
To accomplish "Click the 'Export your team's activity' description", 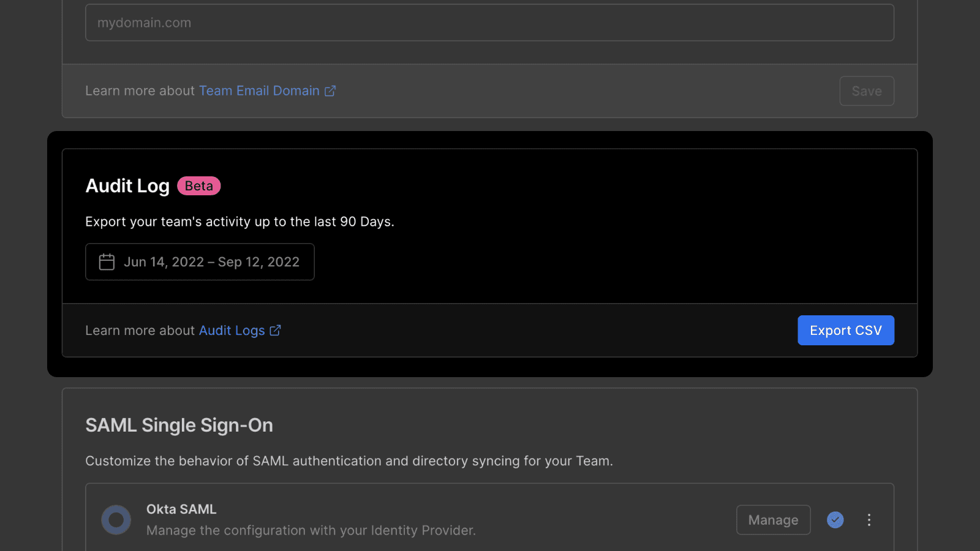I will pos(239,222).
